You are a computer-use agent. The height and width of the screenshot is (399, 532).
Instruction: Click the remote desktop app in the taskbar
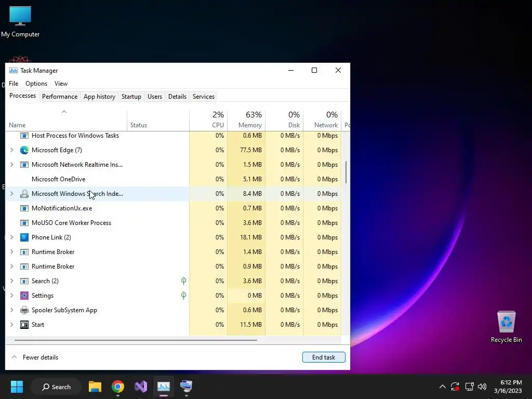[x=187, y=387]
